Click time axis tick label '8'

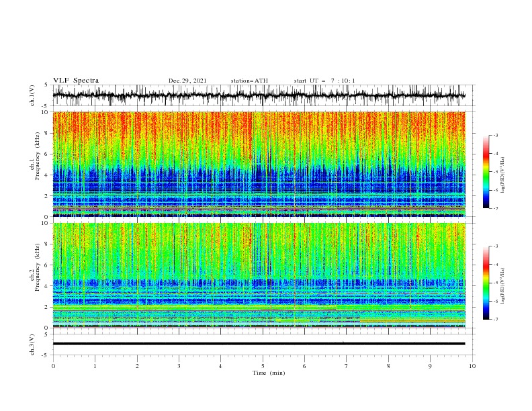(388, 366)
